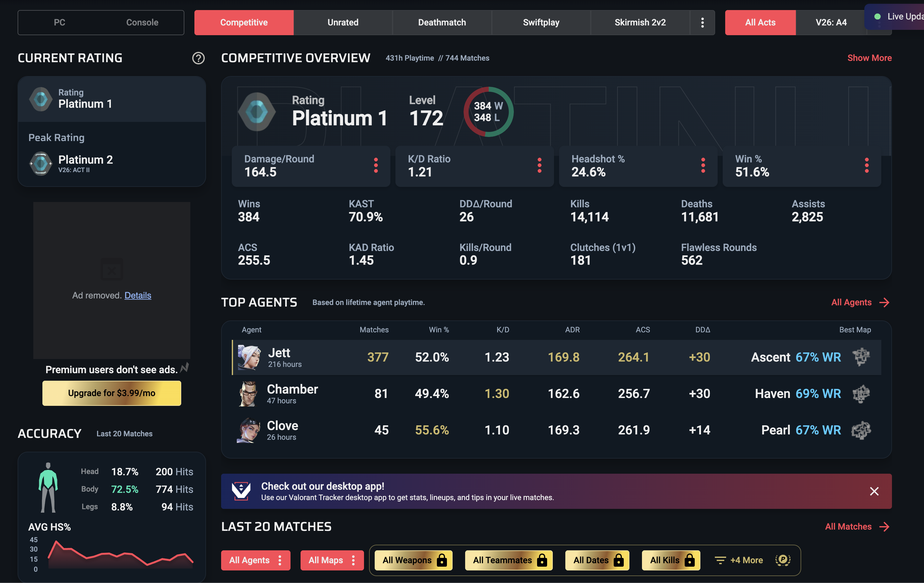
Task: Switch platform to PC
Action: (59, 23)
